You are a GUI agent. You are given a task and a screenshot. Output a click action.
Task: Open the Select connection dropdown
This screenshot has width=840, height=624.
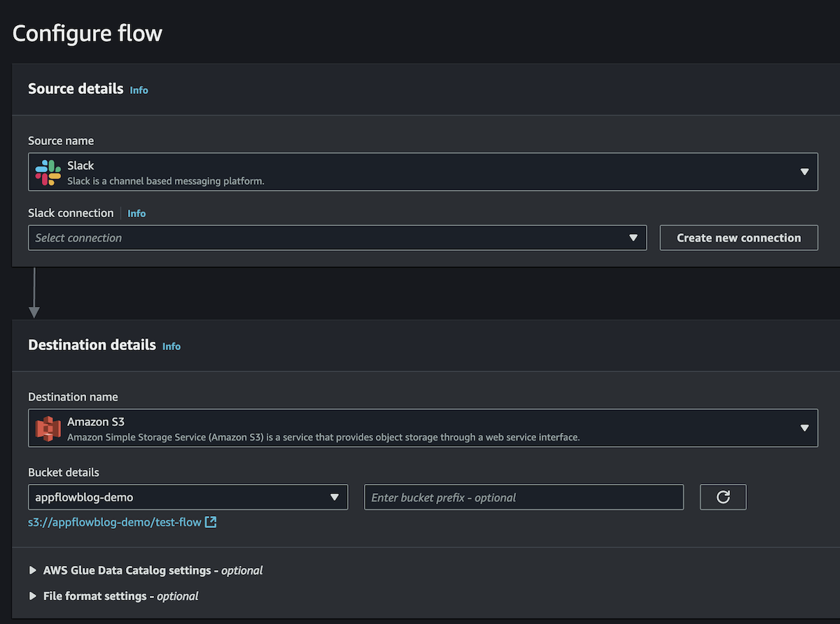[x=337, y=237]
